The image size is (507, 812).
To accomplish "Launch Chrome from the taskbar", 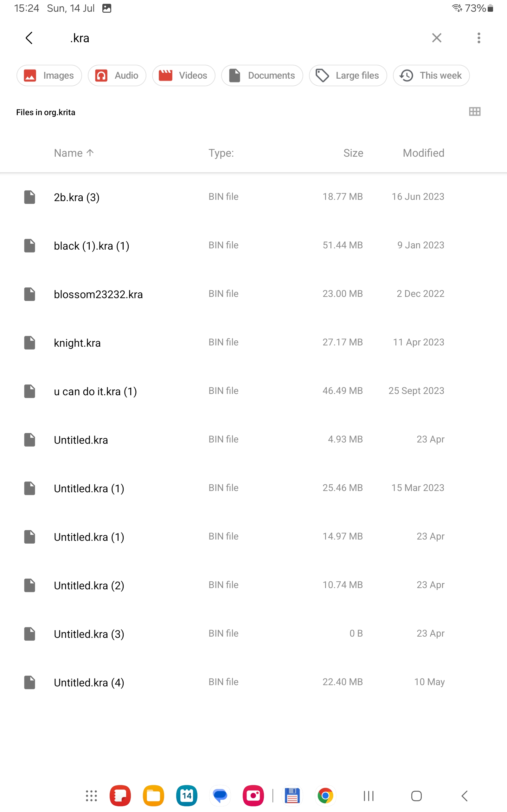I will point(325,796).
